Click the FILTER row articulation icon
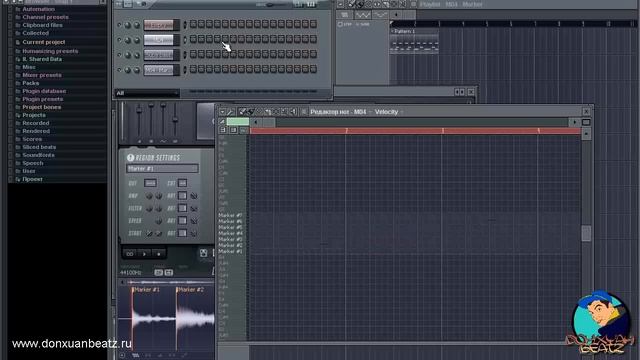The image size is (640, 360). point(194,208)
